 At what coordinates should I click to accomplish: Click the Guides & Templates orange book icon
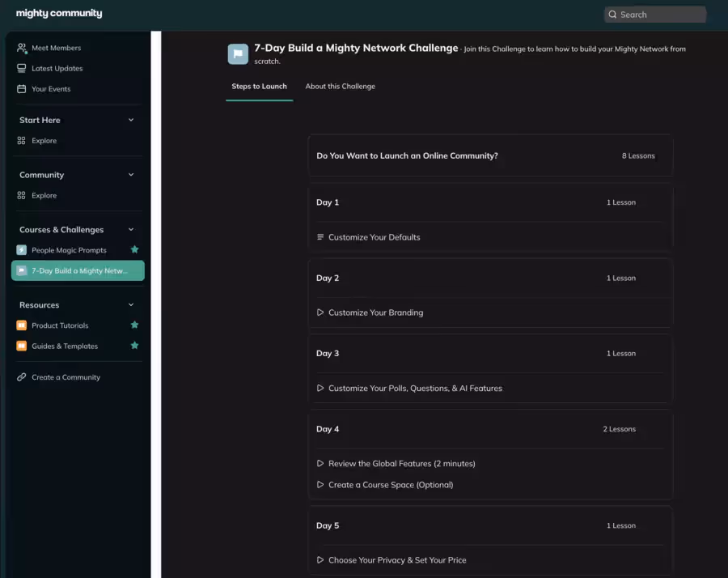tap(21, 346)
